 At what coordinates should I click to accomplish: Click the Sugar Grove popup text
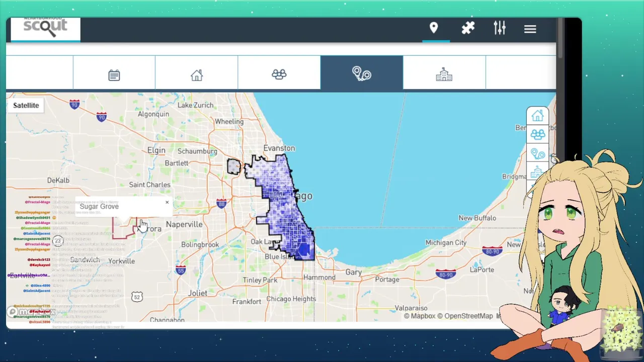[99, 207]
